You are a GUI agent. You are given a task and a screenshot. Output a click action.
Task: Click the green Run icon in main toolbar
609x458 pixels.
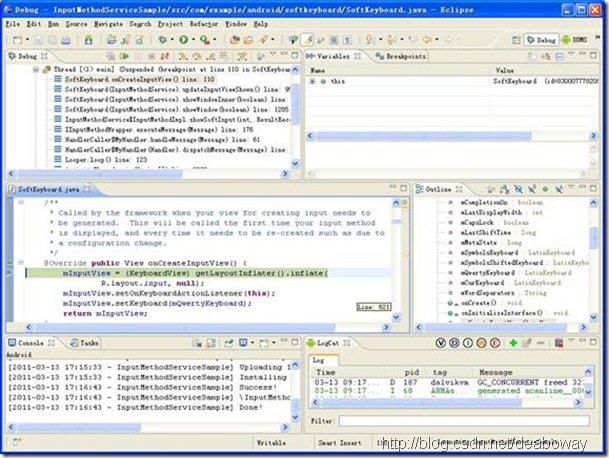(x=183, y=40)
